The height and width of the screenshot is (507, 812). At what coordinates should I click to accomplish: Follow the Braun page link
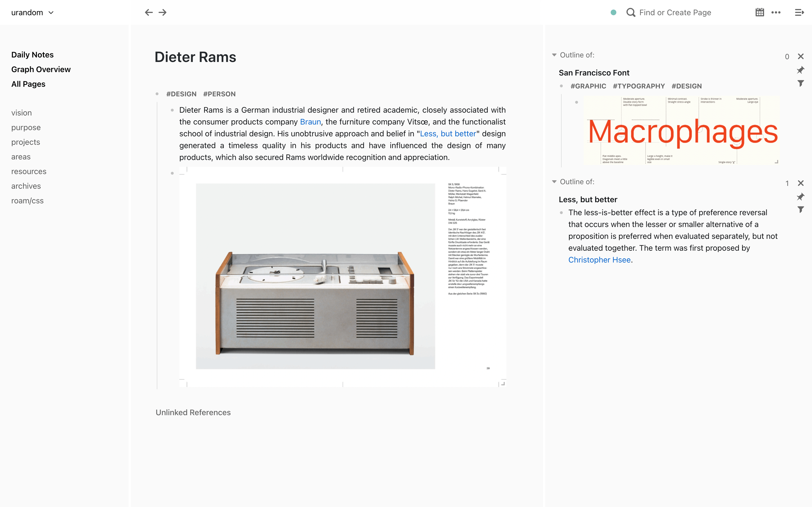coord(310,122)
